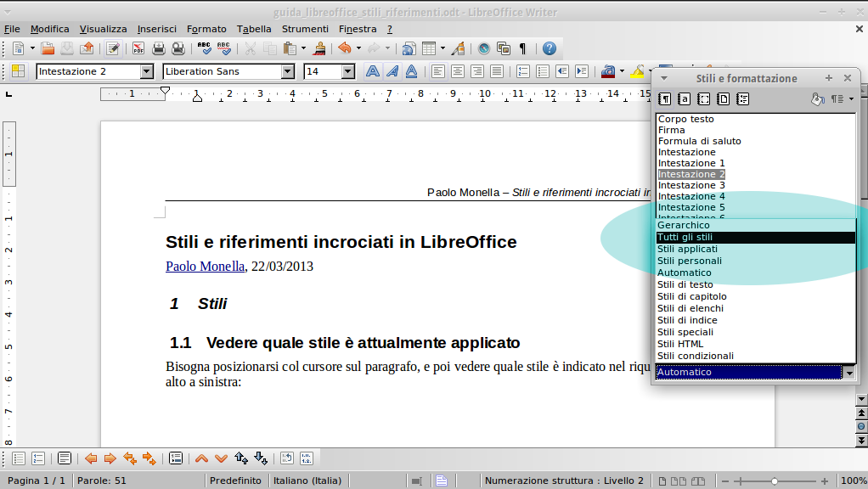Expand font size 14 dropdown

coord(347,71)
